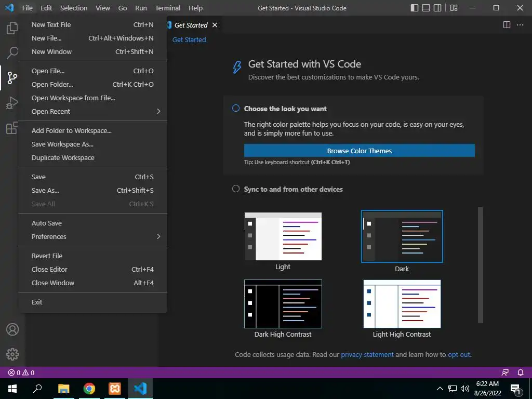
Task: Open Windows Start button
Action: click(x=12, y=389)
